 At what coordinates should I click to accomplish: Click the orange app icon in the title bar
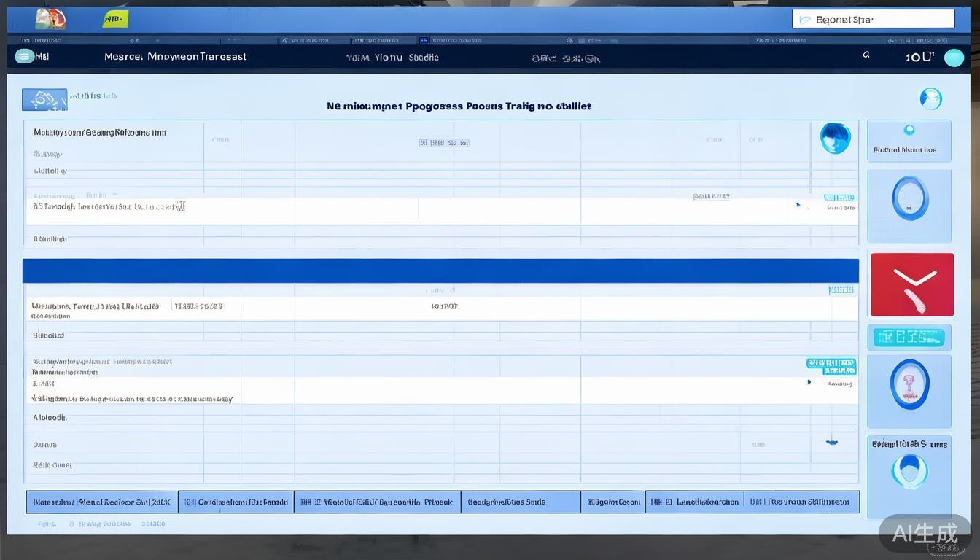50,19
